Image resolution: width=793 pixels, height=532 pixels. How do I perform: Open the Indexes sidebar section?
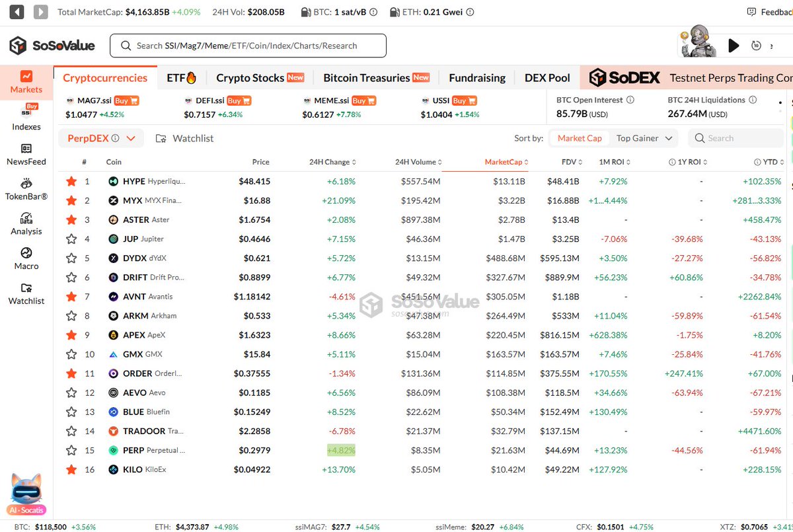[x=26, y=118]
